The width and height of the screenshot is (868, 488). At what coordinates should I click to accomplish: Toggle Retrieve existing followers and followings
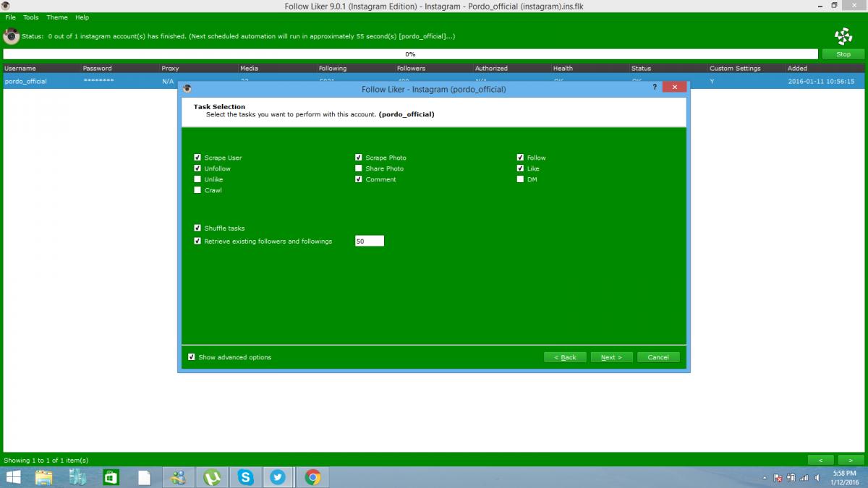[x=197, y=241]
